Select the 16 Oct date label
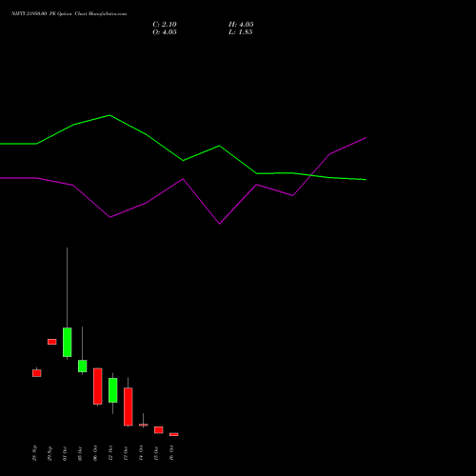Image resolution: width=476 pixels, height=476 pixels. tap(171, 453)
